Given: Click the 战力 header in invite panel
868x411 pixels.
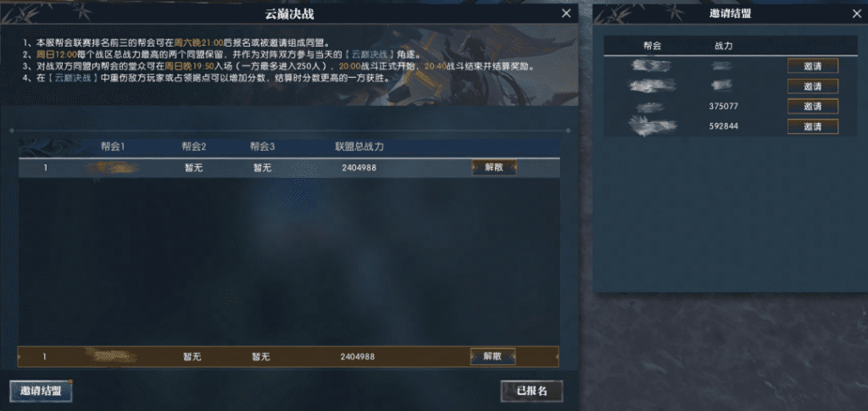Looking at the screenshot, I should coord(723,46).
